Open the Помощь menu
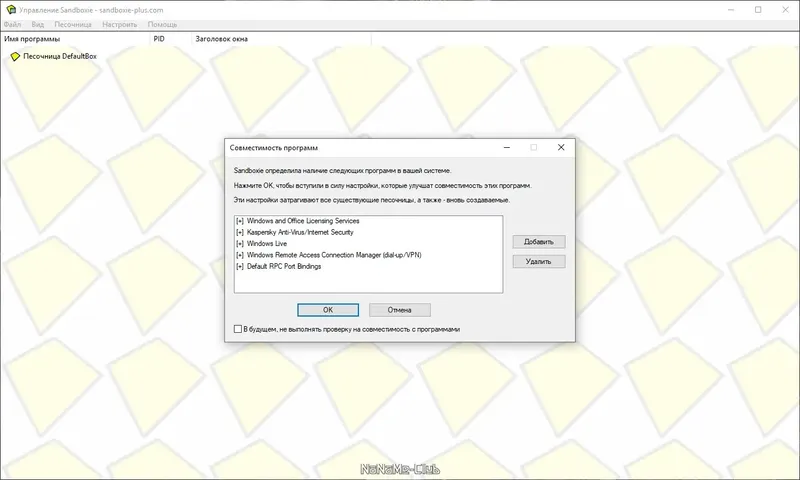The width and height of the screenshot is (800, 480). pos(162,24)
